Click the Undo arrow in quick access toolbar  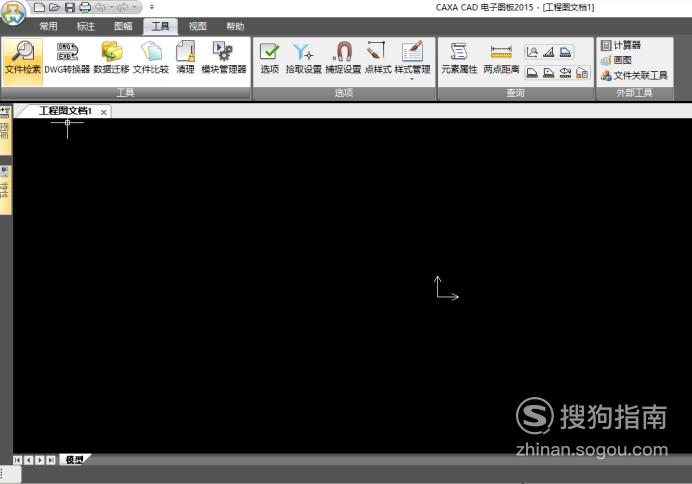[x=100, y=7]
